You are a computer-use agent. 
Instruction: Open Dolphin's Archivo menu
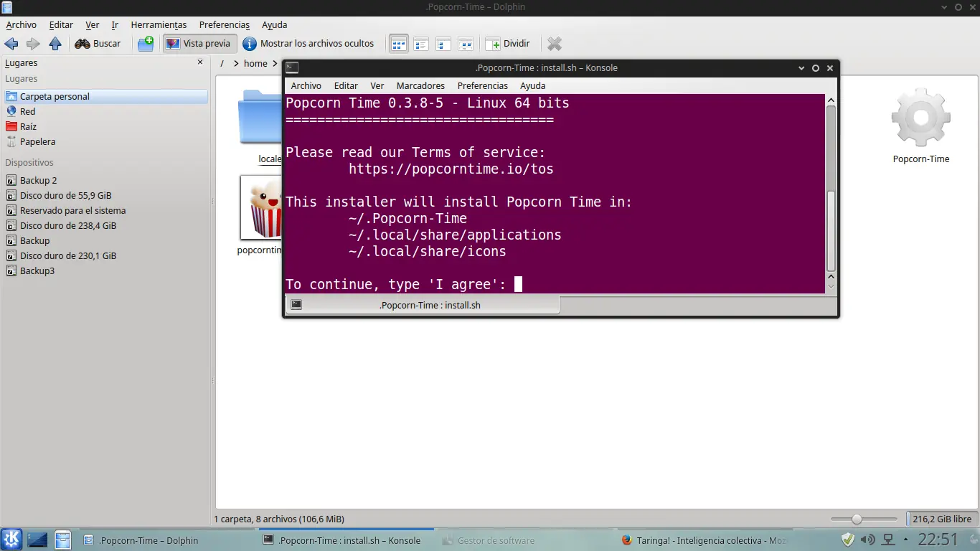tap(22, 24)
